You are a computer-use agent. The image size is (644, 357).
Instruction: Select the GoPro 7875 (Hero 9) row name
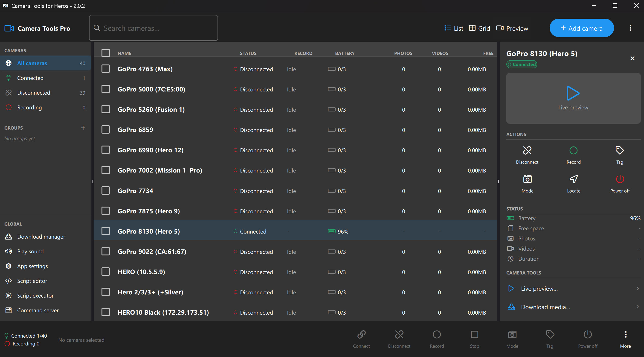click(x=149, y=211)
